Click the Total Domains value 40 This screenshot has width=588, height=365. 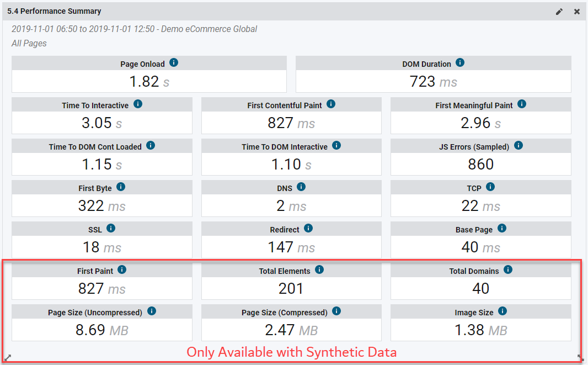(x=481, y=288)
